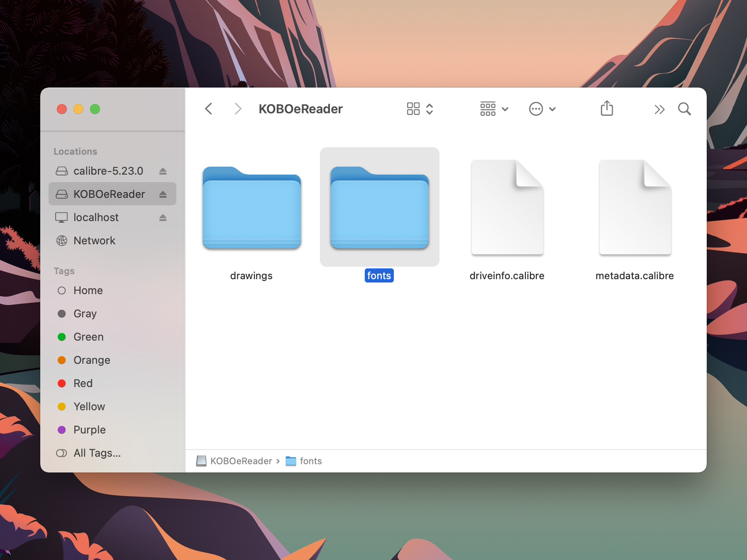Open the action menu with ellipsis icon
This screenshot has width=747, height=560.
pyautogui.click(x=542, y=109)
